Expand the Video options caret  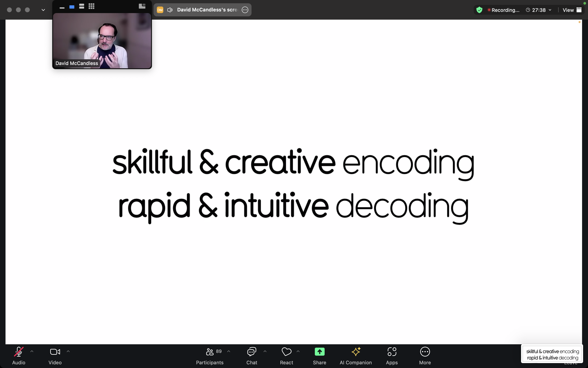pos(68,351)
